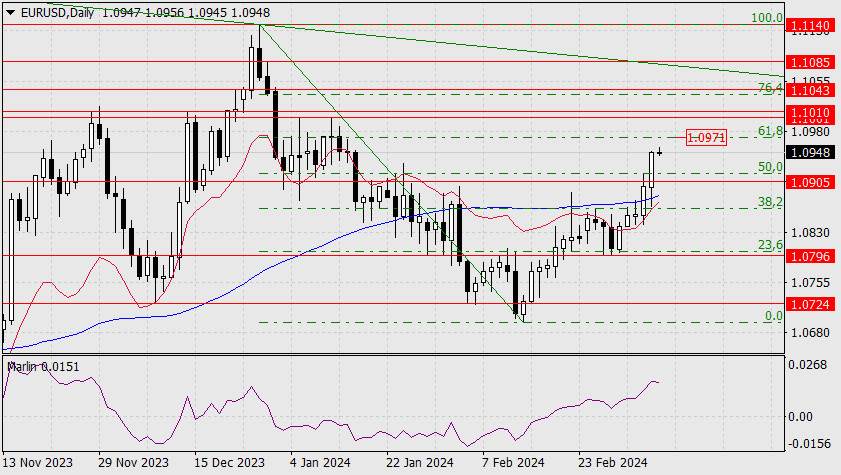
Task: Open the chart menu triangle beside EURUSD
Action: [x=11, y=12]
